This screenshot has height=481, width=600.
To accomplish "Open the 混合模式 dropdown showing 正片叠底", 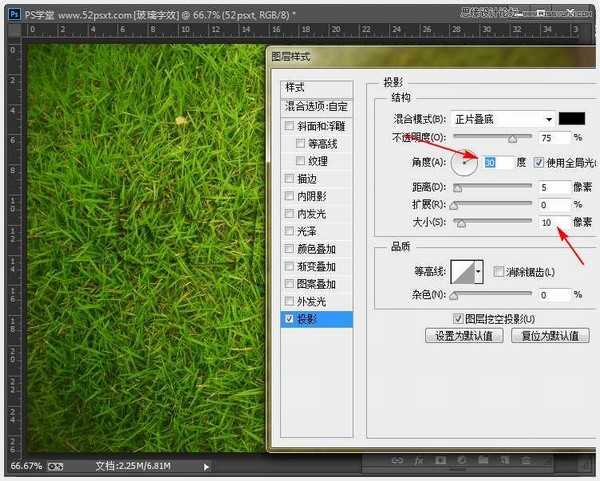I will click(x=501, y=118).
